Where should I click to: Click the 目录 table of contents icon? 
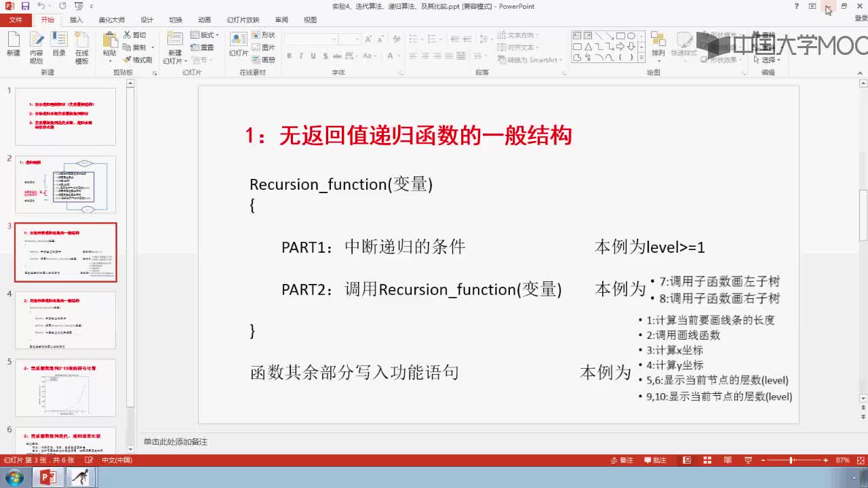(59, 45)
